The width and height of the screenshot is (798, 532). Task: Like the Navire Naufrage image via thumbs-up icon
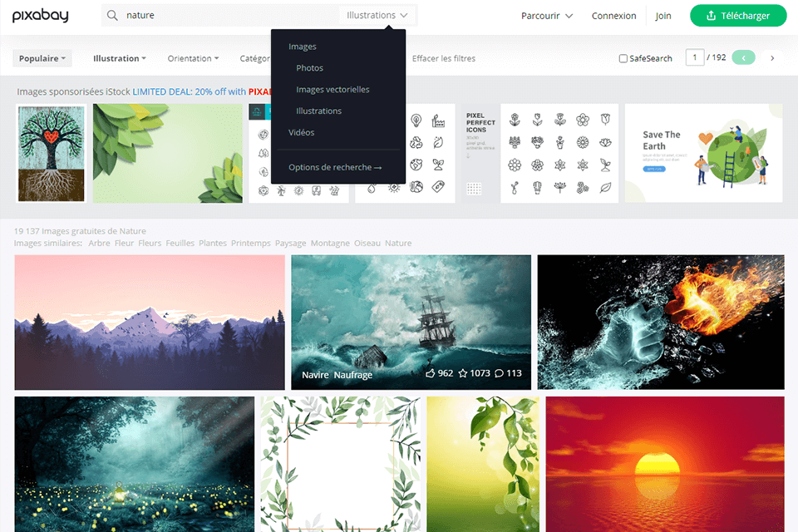click(430, 374)
